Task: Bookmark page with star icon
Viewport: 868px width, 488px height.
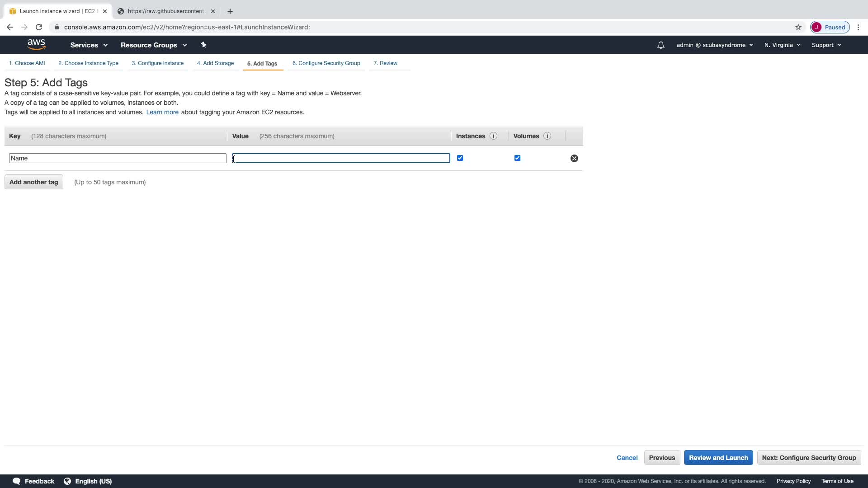Action: (x=798, y=27)
